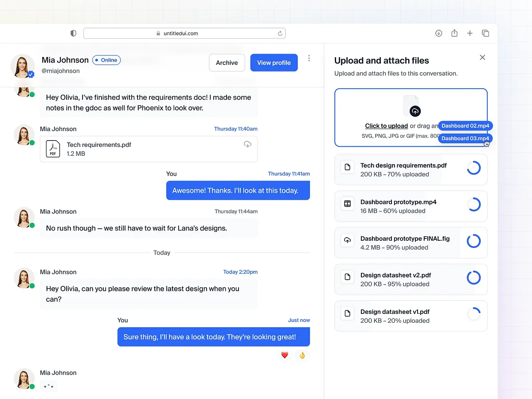Click the Online status badge

pyautogui.click(x=106, y=60)
